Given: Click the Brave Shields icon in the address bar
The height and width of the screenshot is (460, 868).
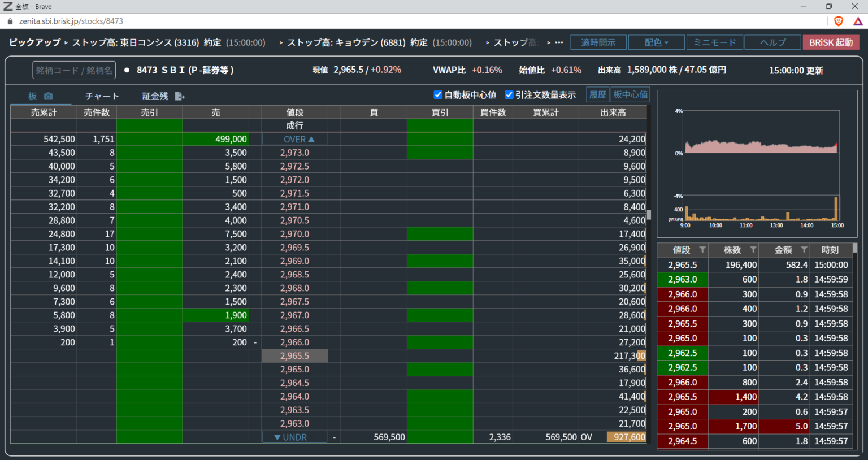Looking at the screenshot, I should [837, 20].
